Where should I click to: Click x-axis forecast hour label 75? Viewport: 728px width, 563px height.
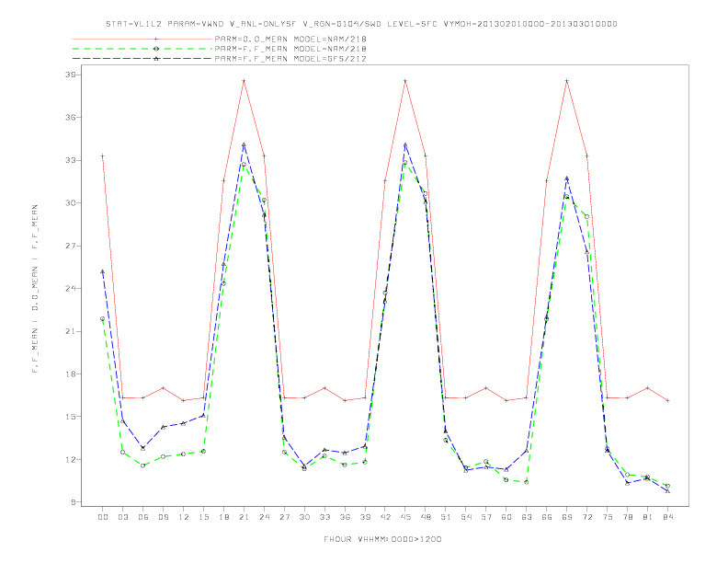[x=608, y=517]
